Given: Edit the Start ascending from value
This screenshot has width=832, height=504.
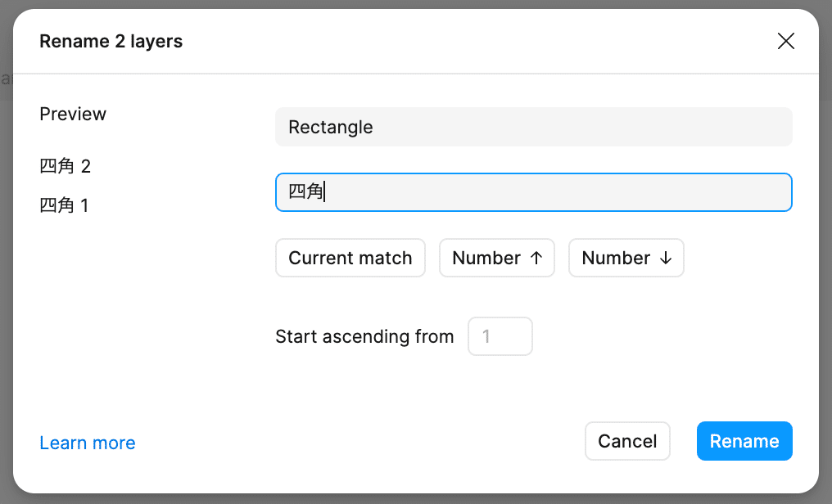Looking at the screenshot, I should point(500,336).
